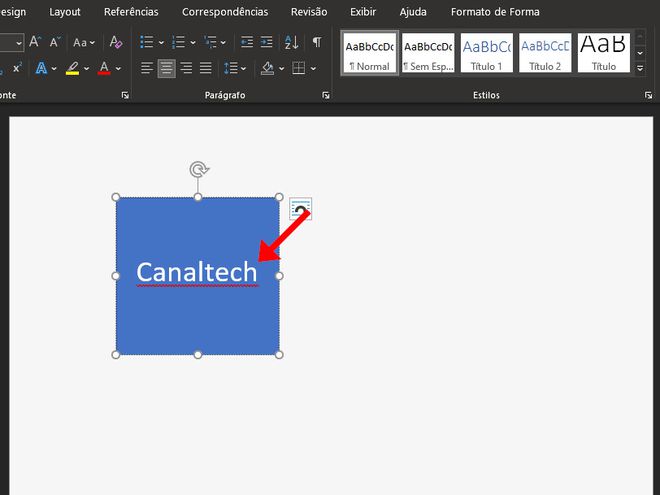Clear all formatting with the eraser A icon
Screen dimensions: 660x495
point(115,42)
